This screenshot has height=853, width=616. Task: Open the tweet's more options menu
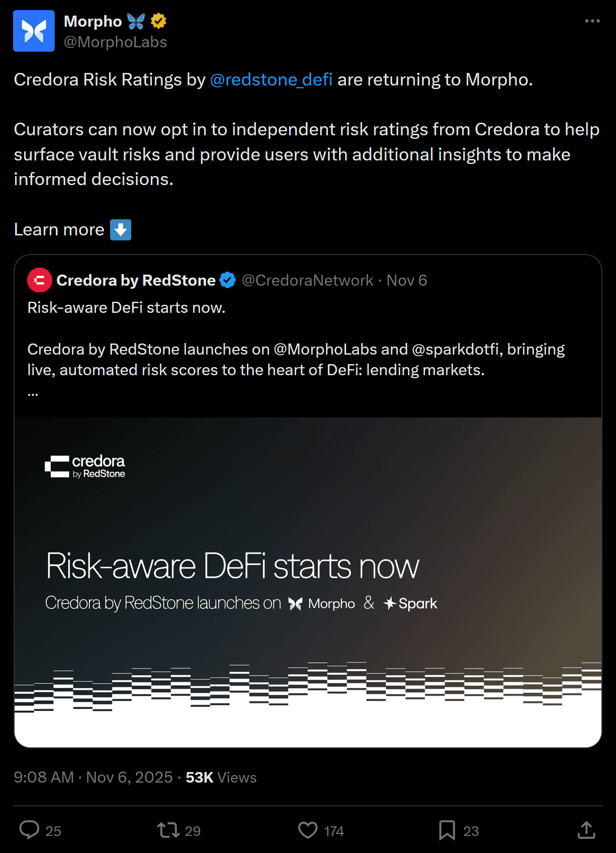point(592,21)
